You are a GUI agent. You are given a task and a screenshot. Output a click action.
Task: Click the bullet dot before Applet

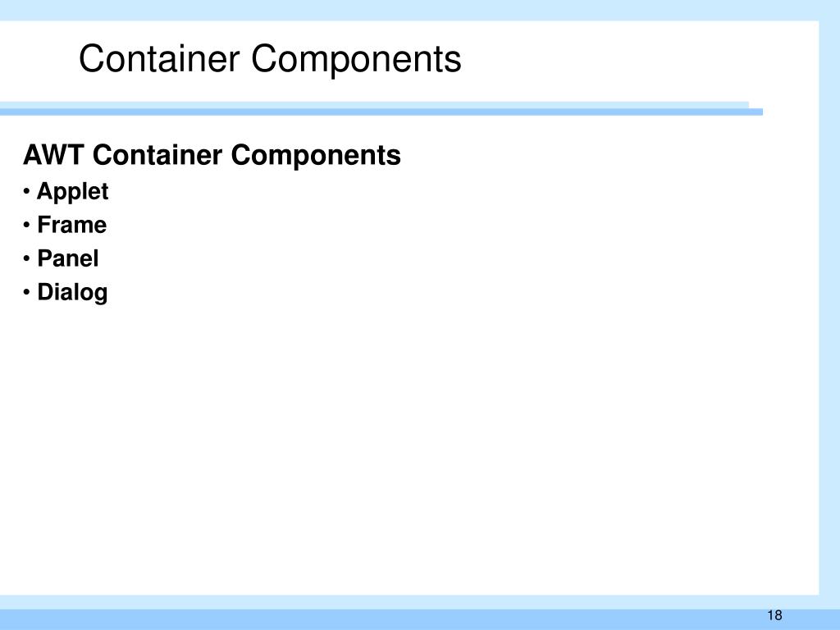pos(26,192)
